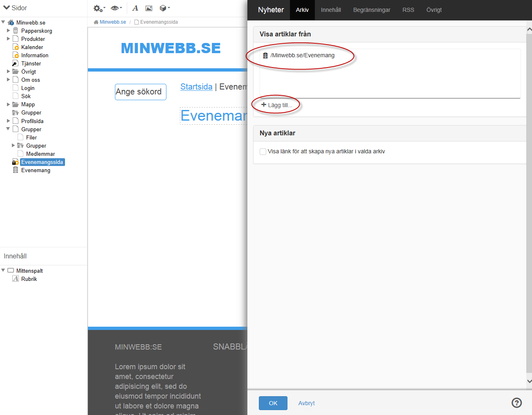This screenshot has width=532, height=415.
Task: Click the MINWEBB.SE site logo
Action: 171,48
